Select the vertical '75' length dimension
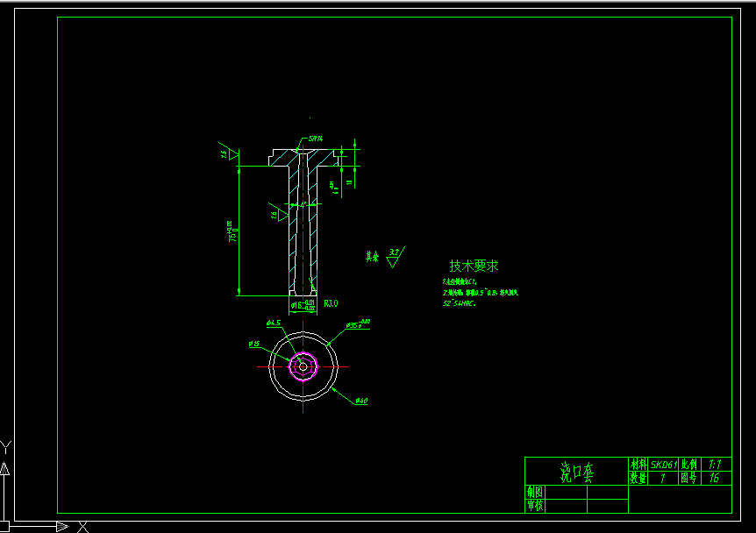756x533 pixels. click(232, 231)
